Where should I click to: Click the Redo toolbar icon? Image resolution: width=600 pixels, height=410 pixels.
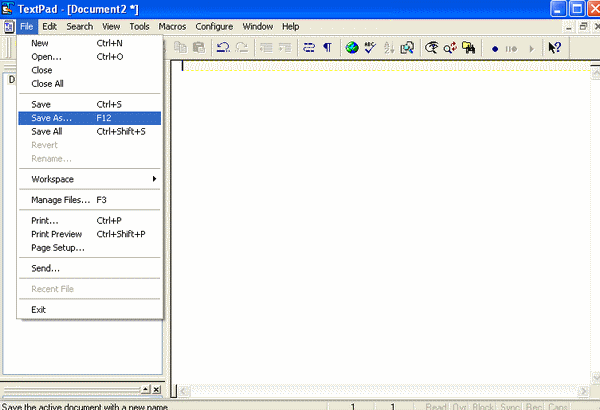click(241, 47)
